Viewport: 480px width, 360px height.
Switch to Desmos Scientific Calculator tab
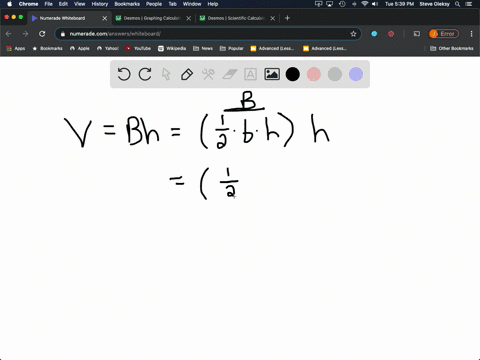tap(236, 18)
